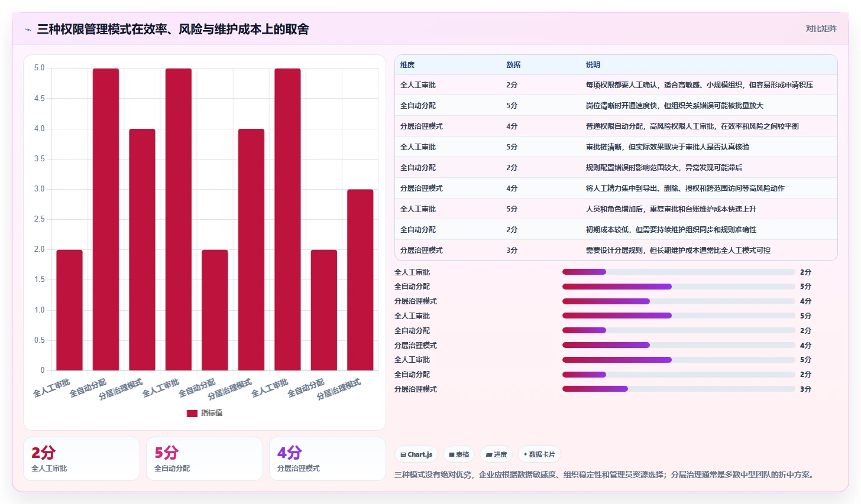Click the small icon inside the 进度 tag
Screen dimensions: 861x504
pyautogui.click(x=489, y=454)
